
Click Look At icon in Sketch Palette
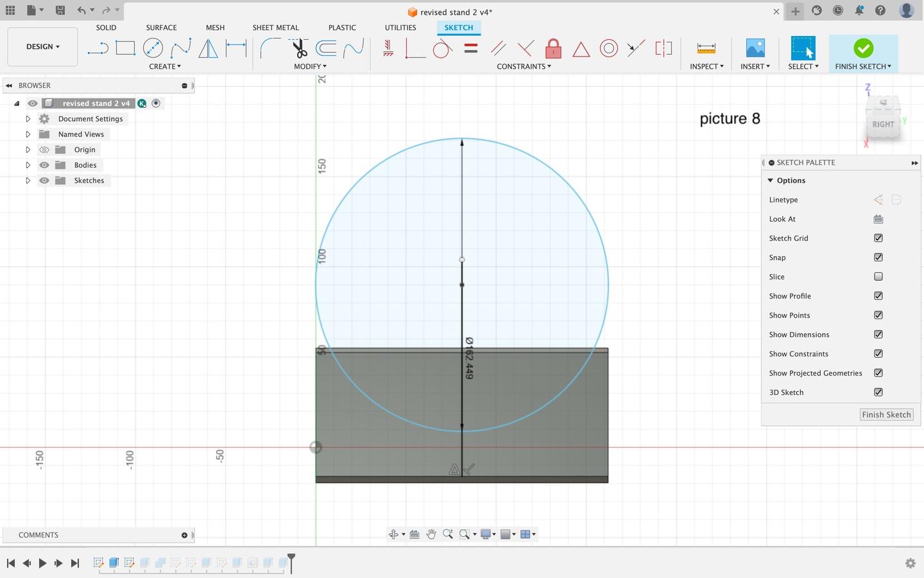(878, 219)
